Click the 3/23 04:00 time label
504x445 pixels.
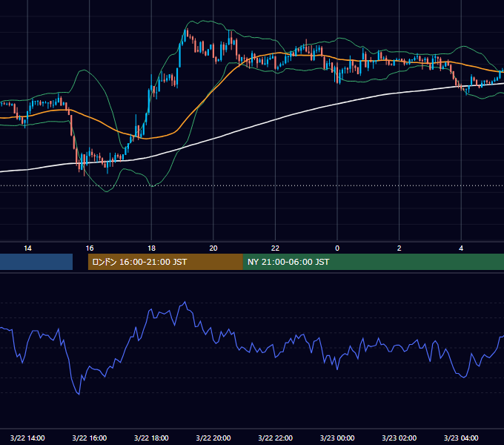(461, 438)
